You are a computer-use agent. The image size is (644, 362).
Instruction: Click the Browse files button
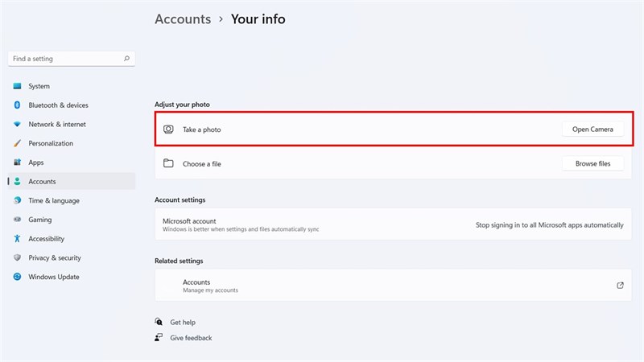pyautogui.click(x=592, y=163)
